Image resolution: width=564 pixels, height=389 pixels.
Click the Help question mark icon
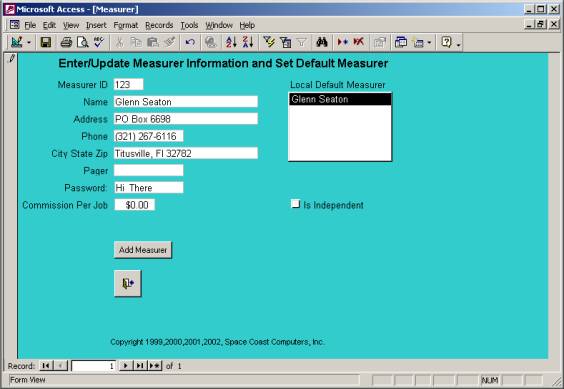point(446,42)
